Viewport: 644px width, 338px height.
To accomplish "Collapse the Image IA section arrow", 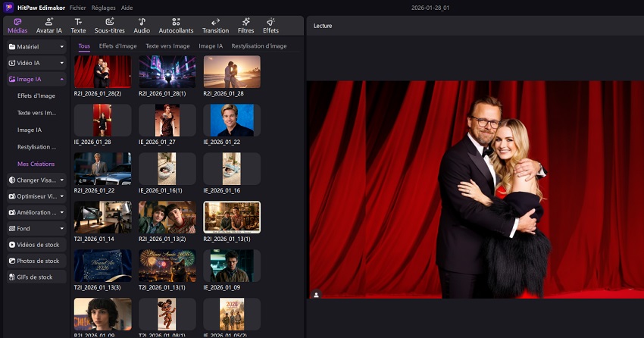I will click(x=61, y=80).
